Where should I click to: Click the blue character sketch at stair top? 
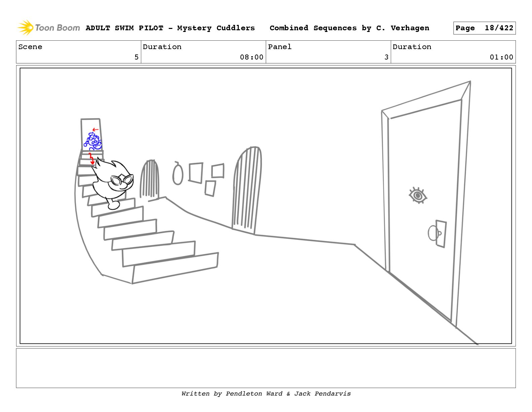coord(93,141)
